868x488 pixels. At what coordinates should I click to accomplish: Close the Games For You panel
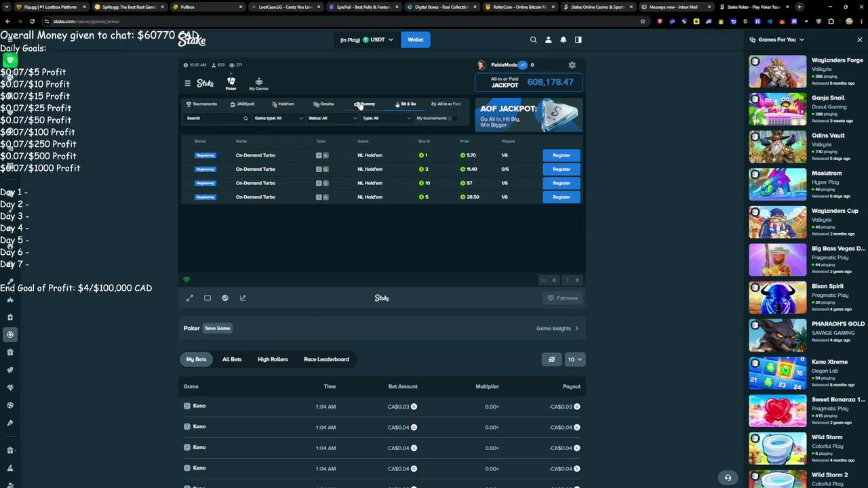(859, 40)
